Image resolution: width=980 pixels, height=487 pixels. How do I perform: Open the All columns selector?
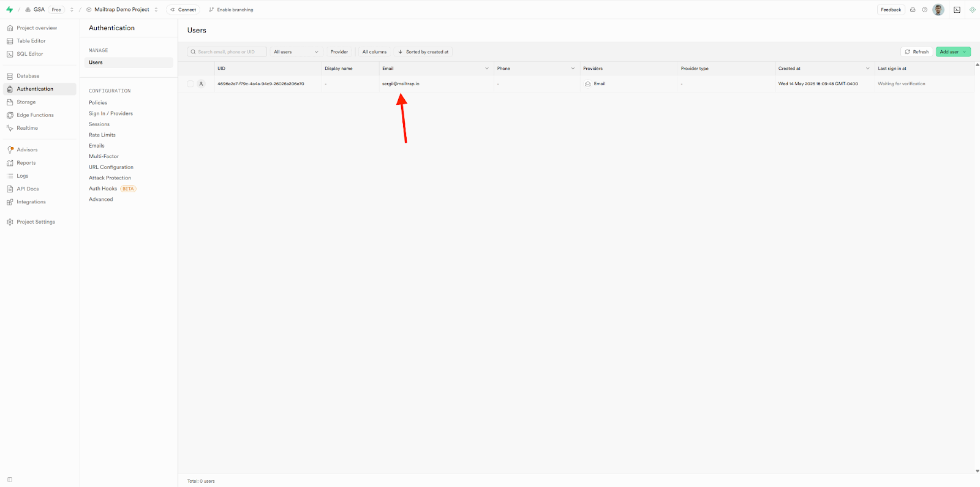pyautogui.click(x=374, y=52)
